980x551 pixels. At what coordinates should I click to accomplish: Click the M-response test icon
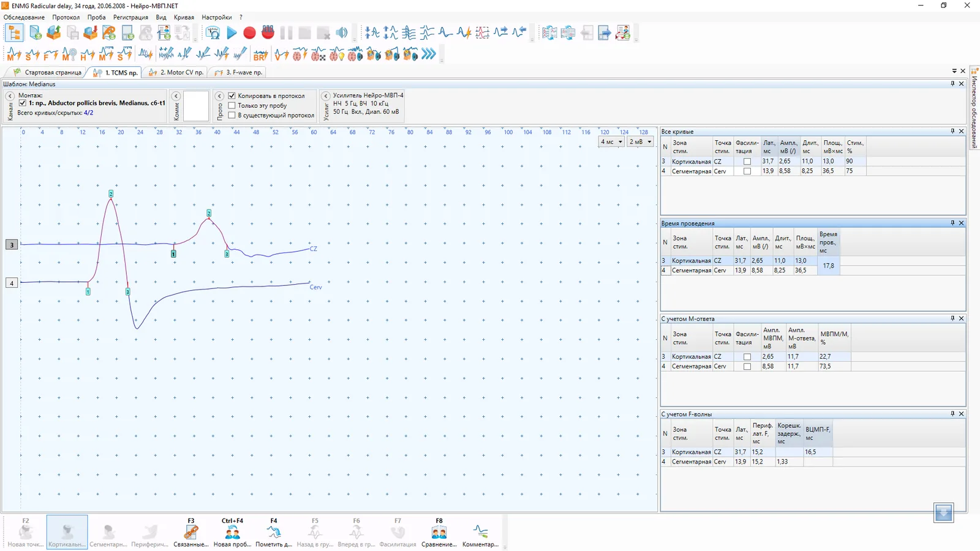click(14, 54)
